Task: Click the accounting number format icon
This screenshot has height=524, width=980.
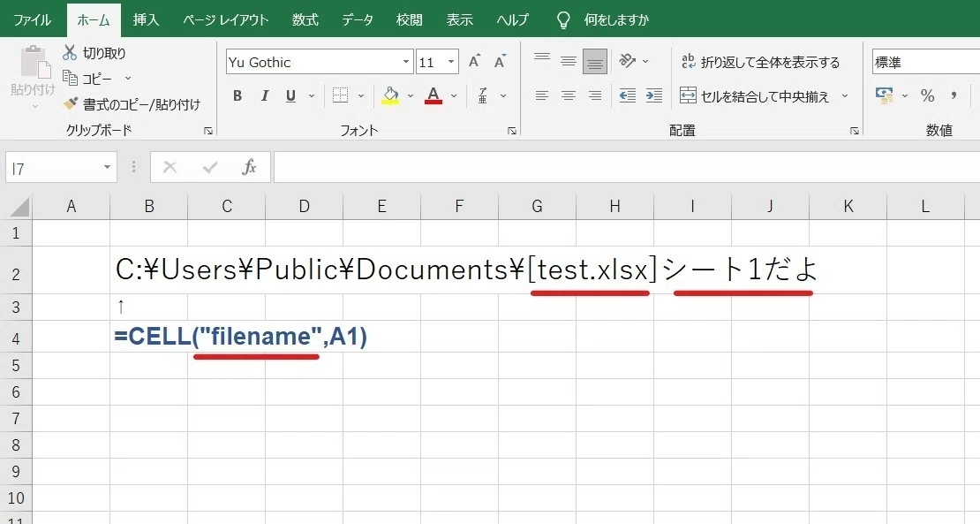Action: [885, 95]
